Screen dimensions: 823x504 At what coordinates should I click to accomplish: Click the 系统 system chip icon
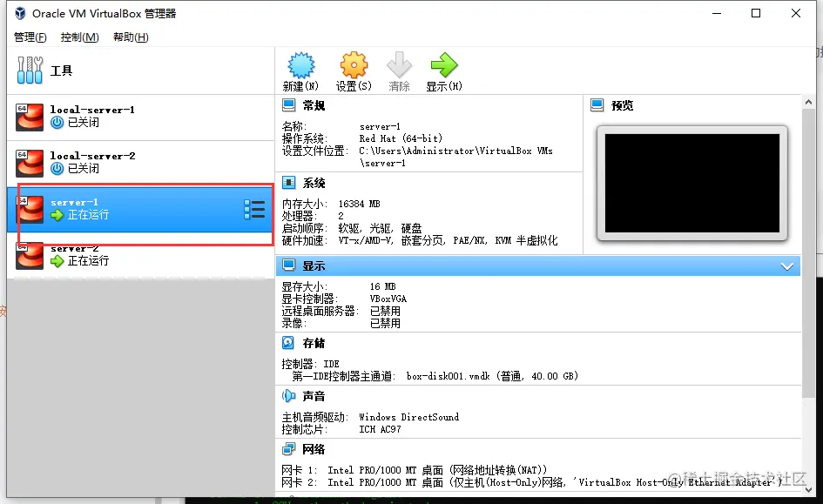click(288, 183)
